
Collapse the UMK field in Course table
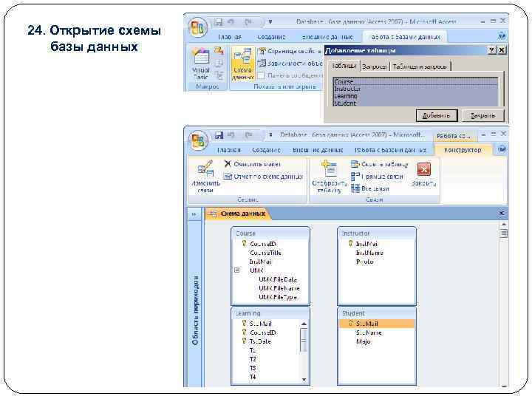click(x=237, y=270)
